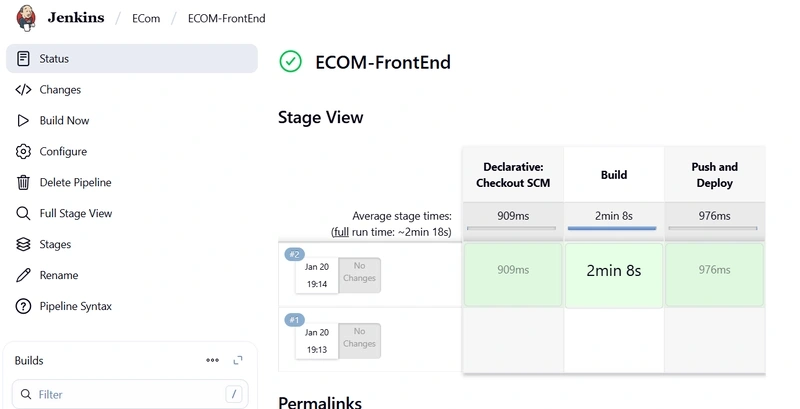
Task: Click Full Stage View magnifier icon
Action: (x=23, y=213)
